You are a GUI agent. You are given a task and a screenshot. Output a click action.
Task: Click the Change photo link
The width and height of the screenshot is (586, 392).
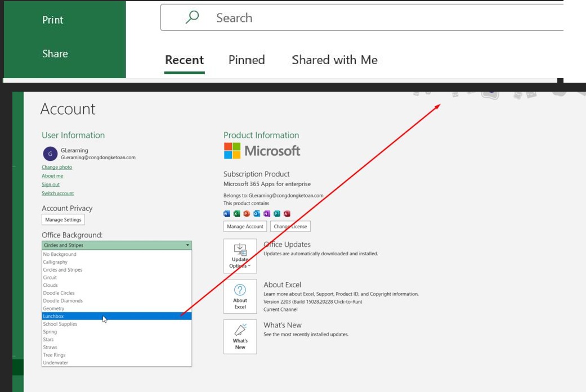[x=57, y=167]
